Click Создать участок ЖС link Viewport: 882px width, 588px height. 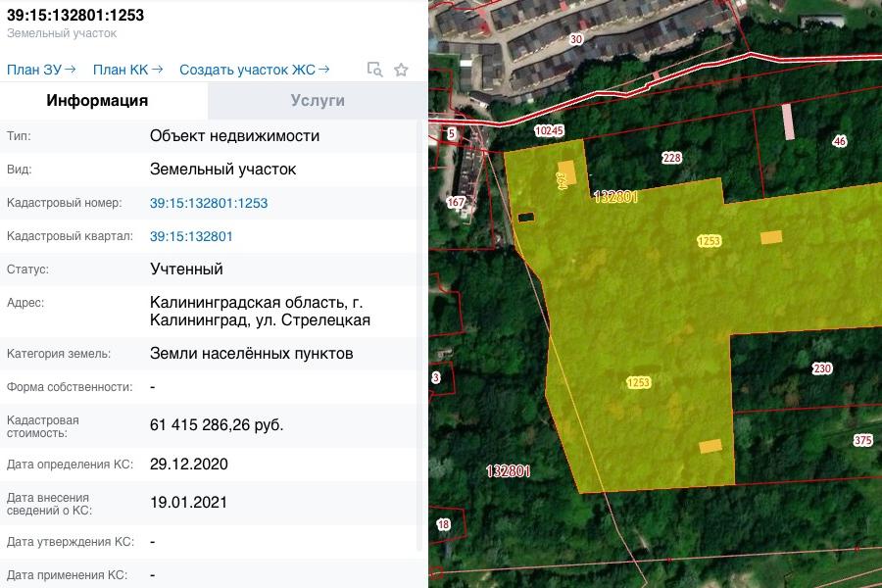click(x=254, y=70)
